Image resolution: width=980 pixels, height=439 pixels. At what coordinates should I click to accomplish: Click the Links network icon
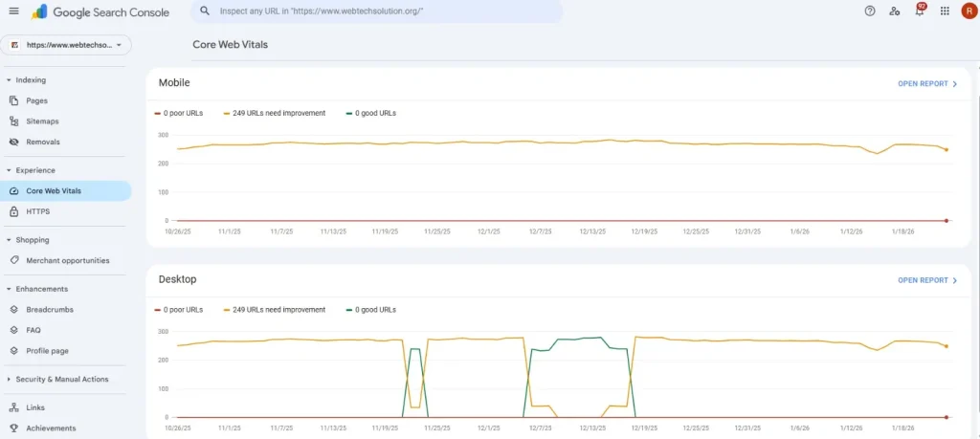pyautogui.click(x=14, y=407)
